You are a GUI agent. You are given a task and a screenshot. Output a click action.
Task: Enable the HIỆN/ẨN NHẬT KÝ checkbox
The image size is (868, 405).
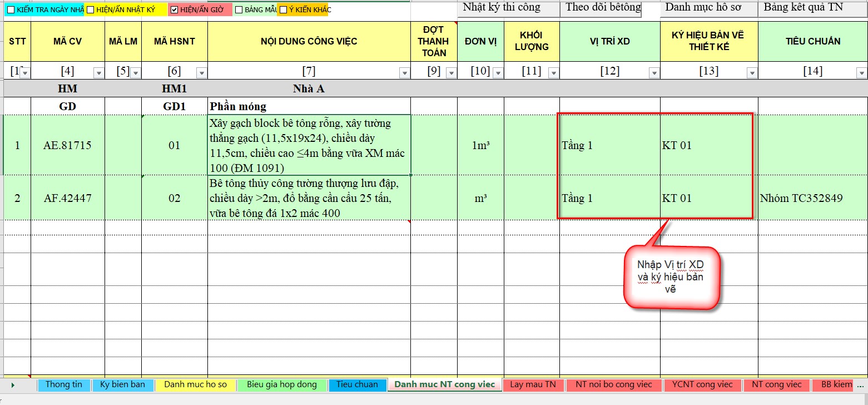tap(91, 9)
